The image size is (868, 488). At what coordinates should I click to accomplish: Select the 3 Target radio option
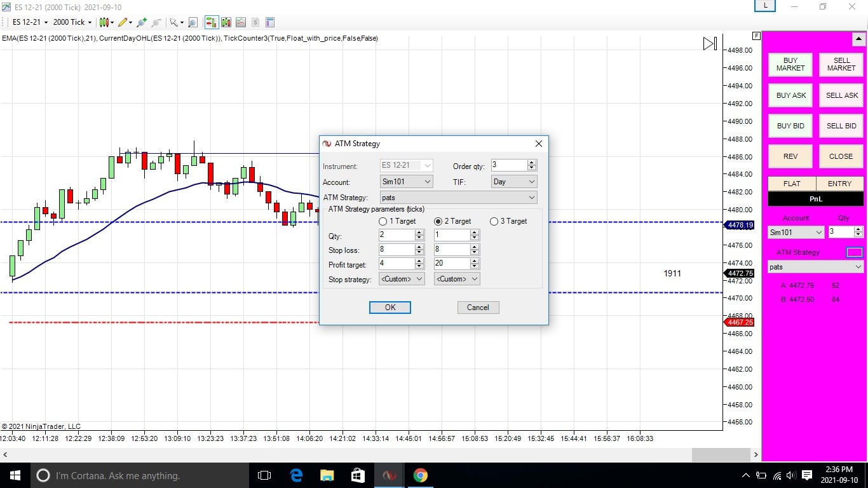coord(508,221)
